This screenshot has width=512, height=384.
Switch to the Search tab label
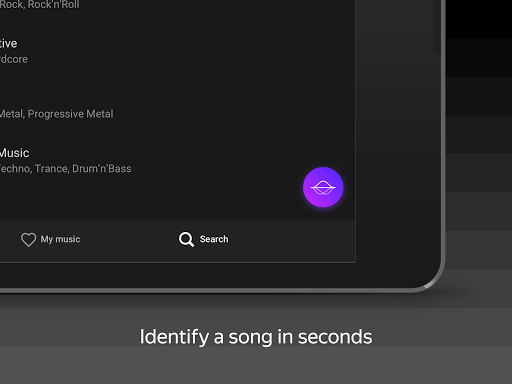point(214,239)
